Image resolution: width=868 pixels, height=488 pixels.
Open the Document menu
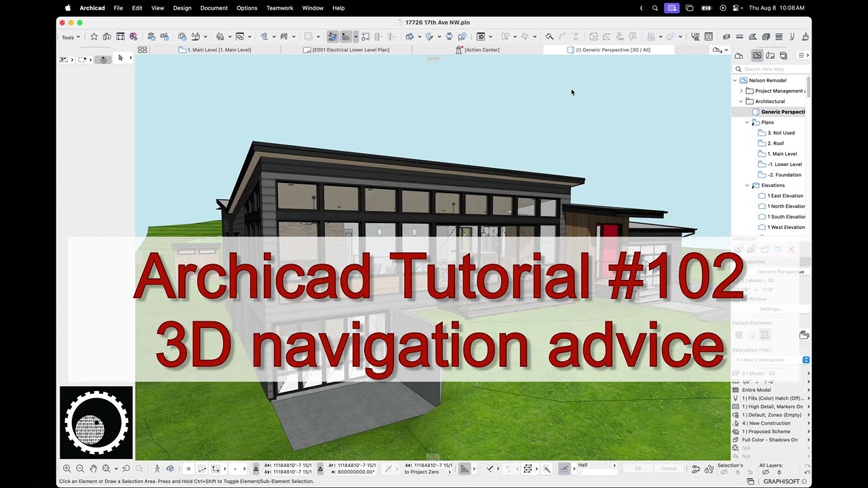pos(214,8)
